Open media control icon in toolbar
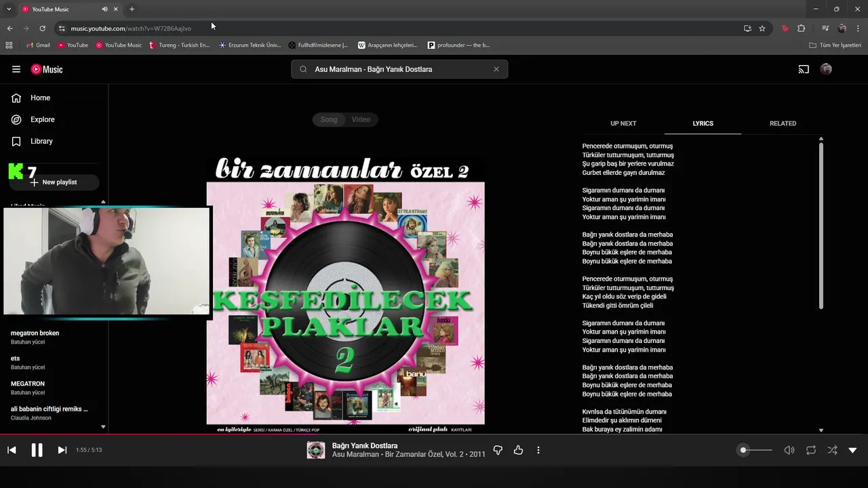This screenshot has height=488, width=868. [825, 28]
